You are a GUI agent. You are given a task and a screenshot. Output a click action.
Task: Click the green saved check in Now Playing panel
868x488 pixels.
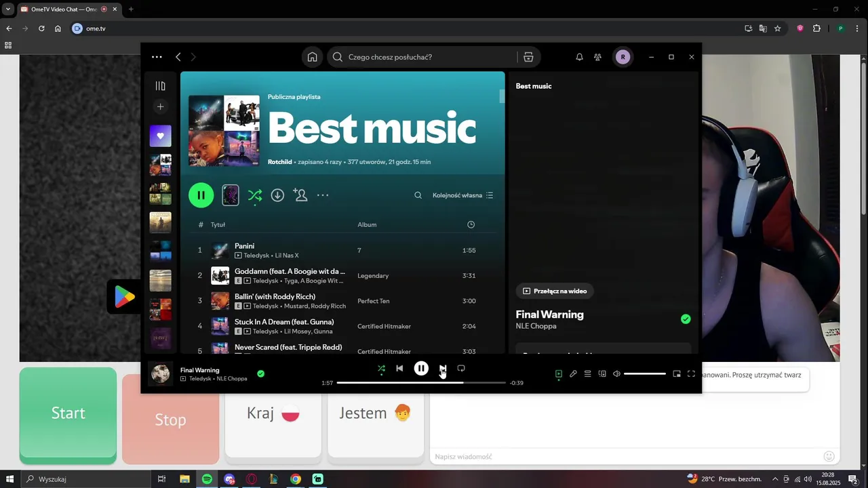pos(686,319)
